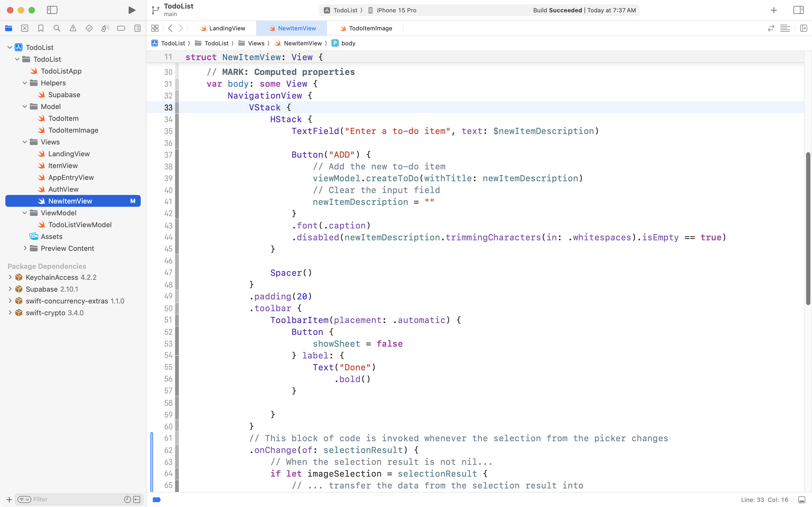Show the right inspector panel
Image resolution: width=812 pixels, height=507 pixels.
pyautogui.click(x=798, y=10)
